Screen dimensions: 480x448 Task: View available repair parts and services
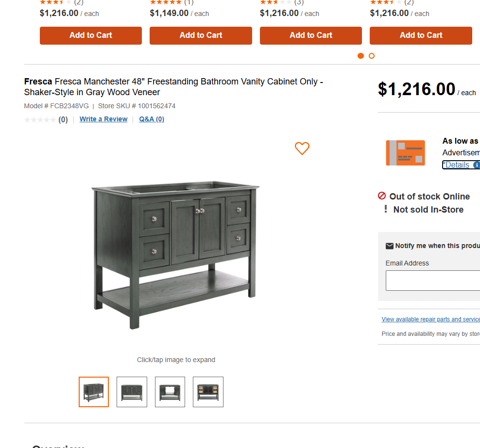tap(430, 319)
